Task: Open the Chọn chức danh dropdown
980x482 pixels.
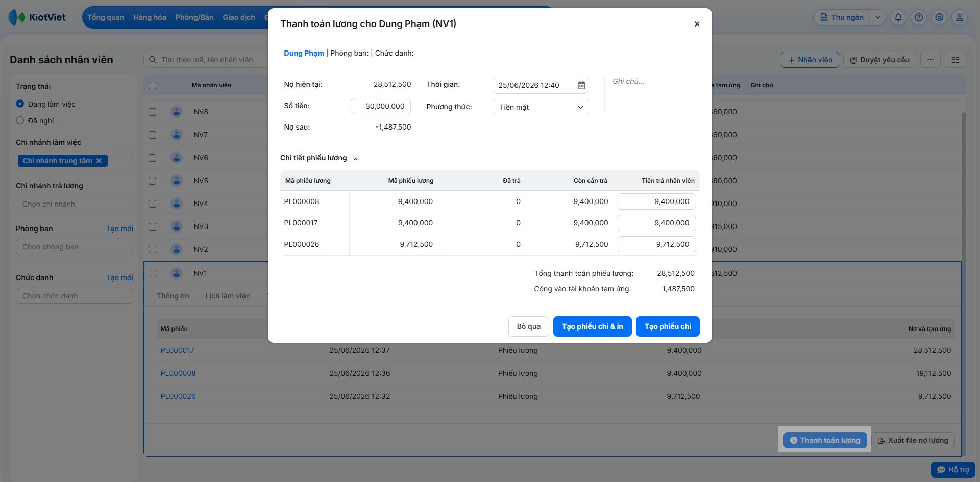Action: pyautogui.click(x=75, y=296)
